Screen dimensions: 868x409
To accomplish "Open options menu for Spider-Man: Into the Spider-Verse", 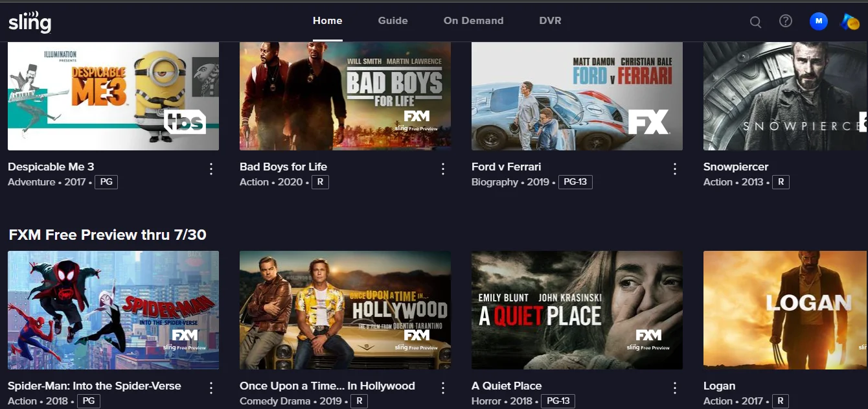I will tap(211, 388).
